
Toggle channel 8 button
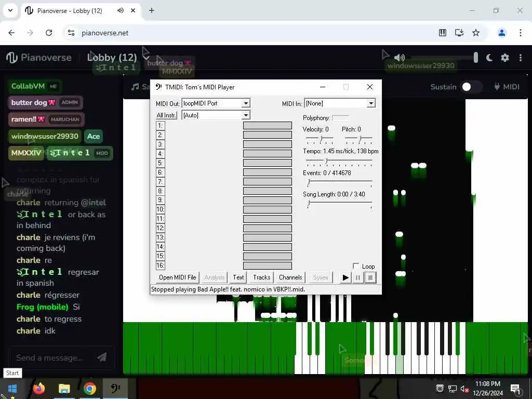[160, 191]
